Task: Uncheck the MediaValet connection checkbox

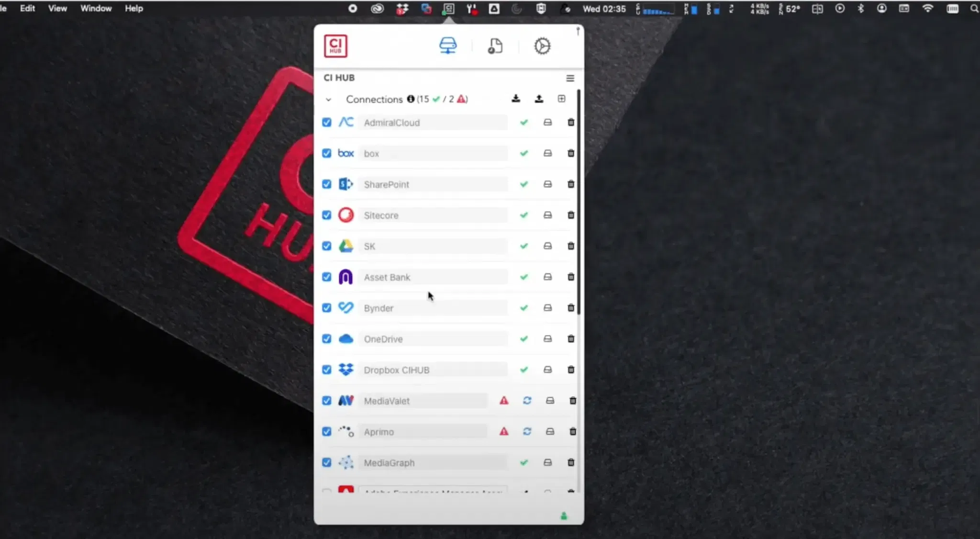Action: click(x=327, y=401)
